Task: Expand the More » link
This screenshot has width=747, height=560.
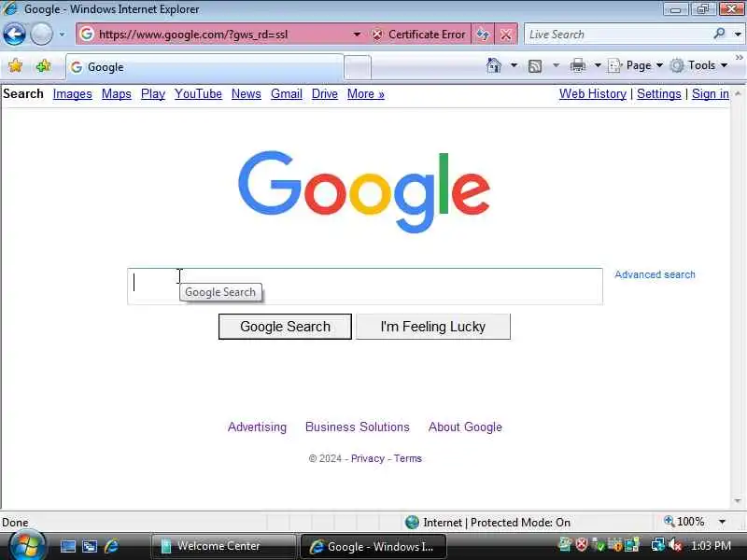Action: (x=366, y=94)
